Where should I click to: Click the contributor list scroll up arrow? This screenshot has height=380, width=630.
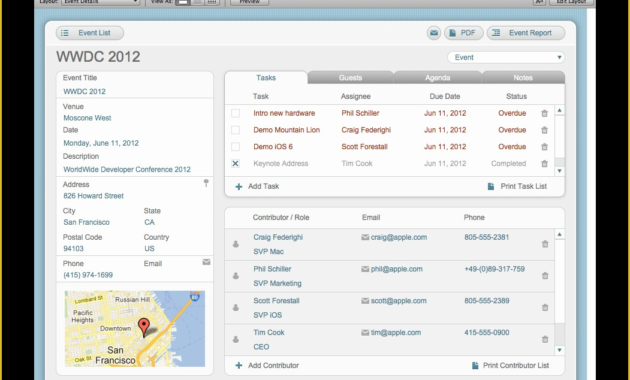click(x=559, y=234)
